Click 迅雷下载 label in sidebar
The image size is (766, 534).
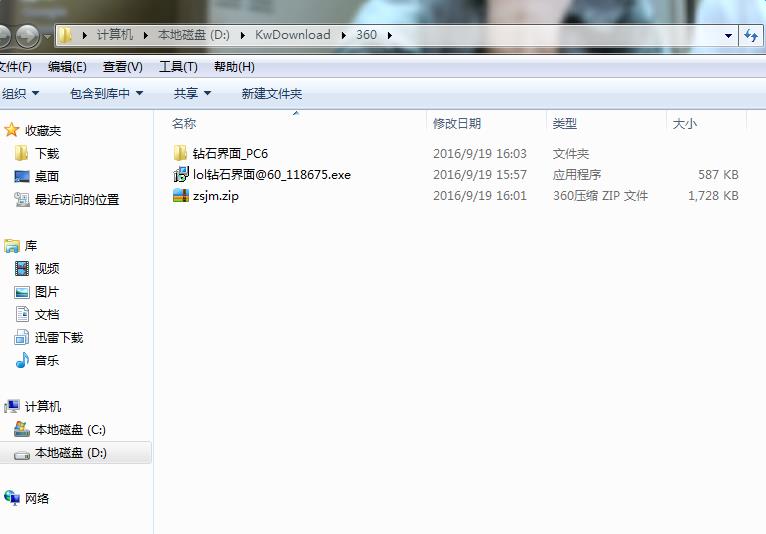pyautogui.click(x=59, y=338)
